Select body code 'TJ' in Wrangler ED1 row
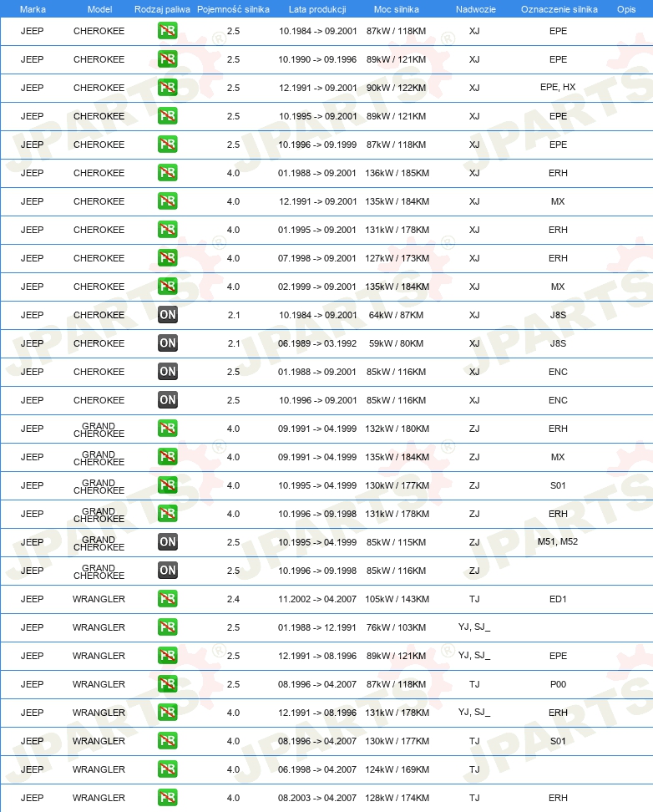The height and width of the screenshot is (812, 653). [x=474, y=599]
